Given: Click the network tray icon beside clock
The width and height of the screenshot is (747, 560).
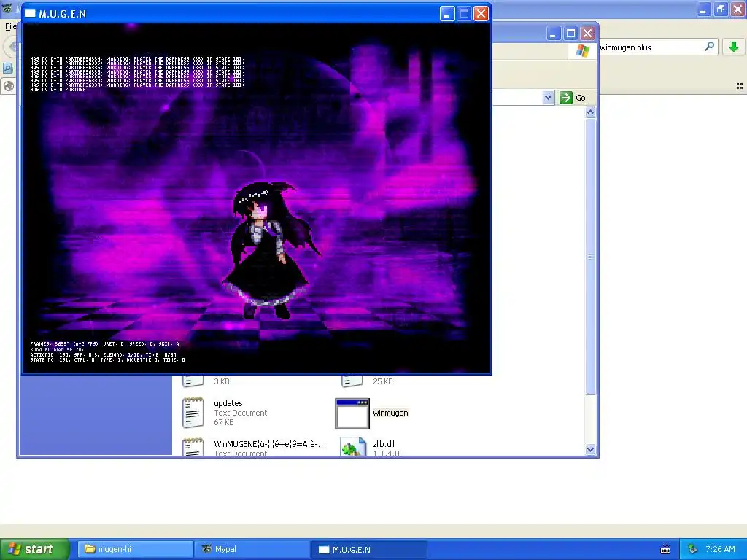Looking at the screenshot, I should pos(693,549).
